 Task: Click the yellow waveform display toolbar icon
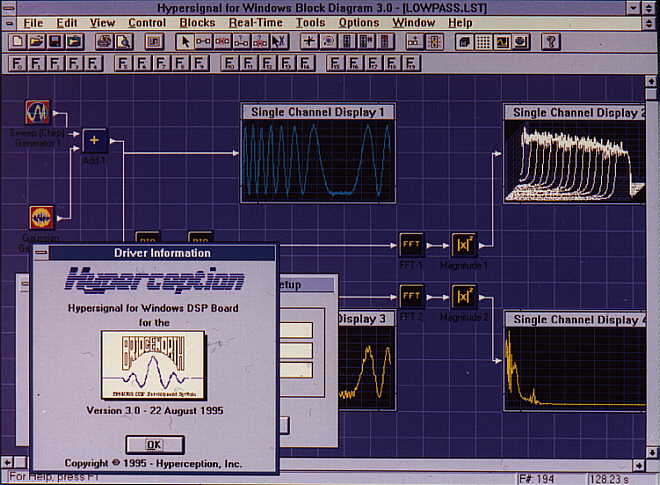point(503,42)
